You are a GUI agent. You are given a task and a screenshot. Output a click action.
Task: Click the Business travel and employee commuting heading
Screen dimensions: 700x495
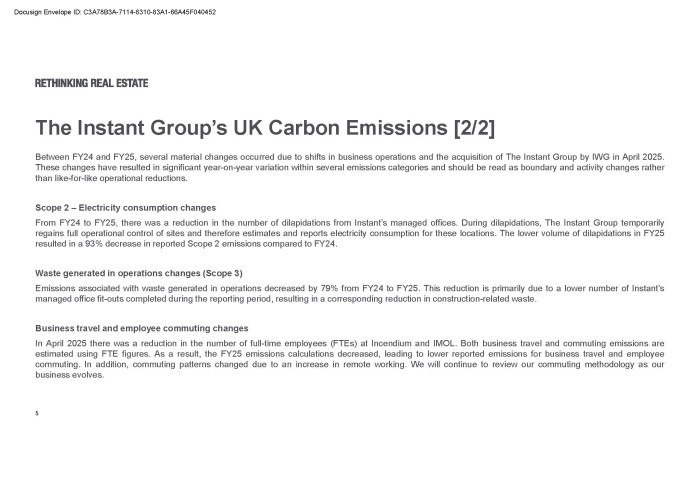pos(142,329)
